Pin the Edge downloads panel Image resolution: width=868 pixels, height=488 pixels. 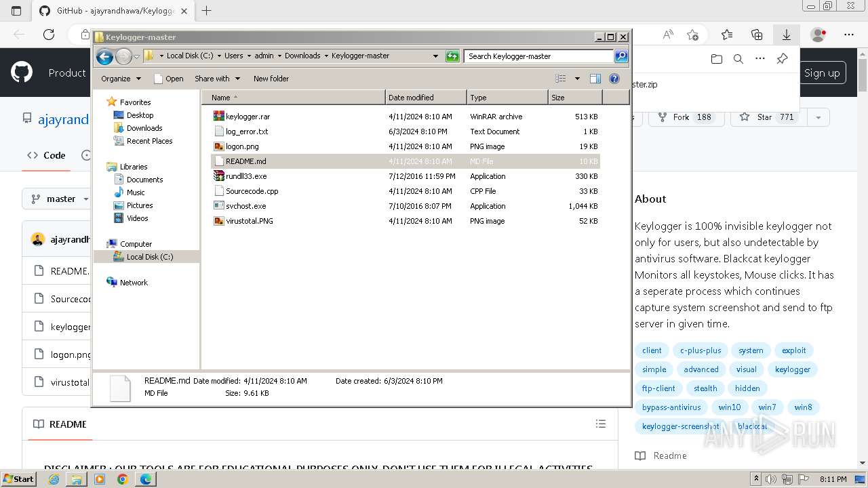pos(782,59)
